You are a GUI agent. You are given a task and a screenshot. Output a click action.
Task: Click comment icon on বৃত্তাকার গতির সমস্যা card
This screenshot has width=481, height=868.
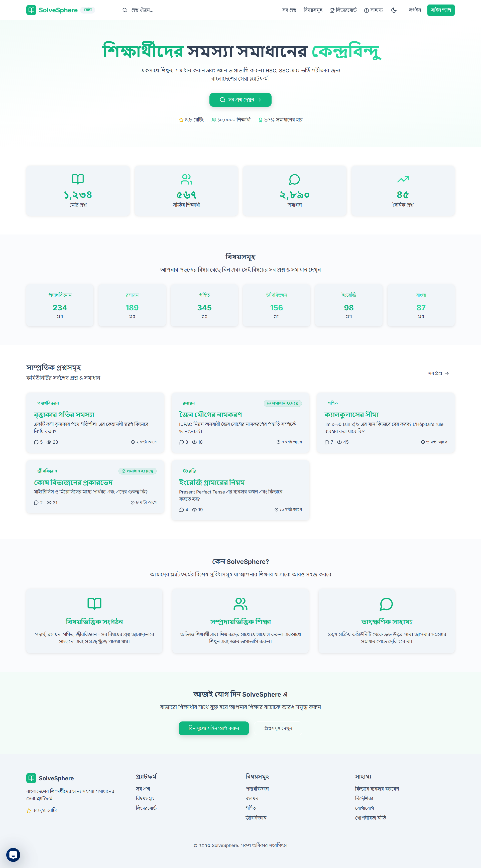pos(36,442)
